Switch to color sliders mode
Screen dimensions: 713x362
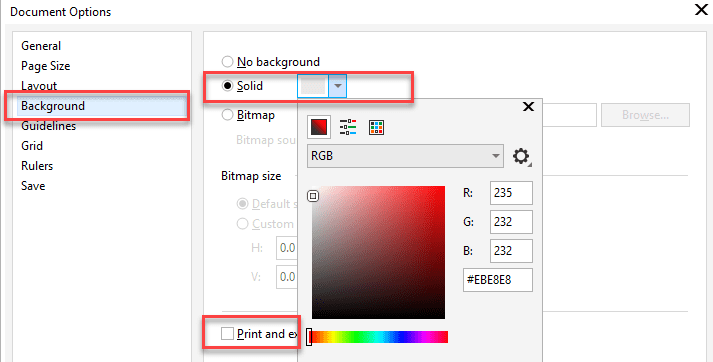tap(348, 127)
